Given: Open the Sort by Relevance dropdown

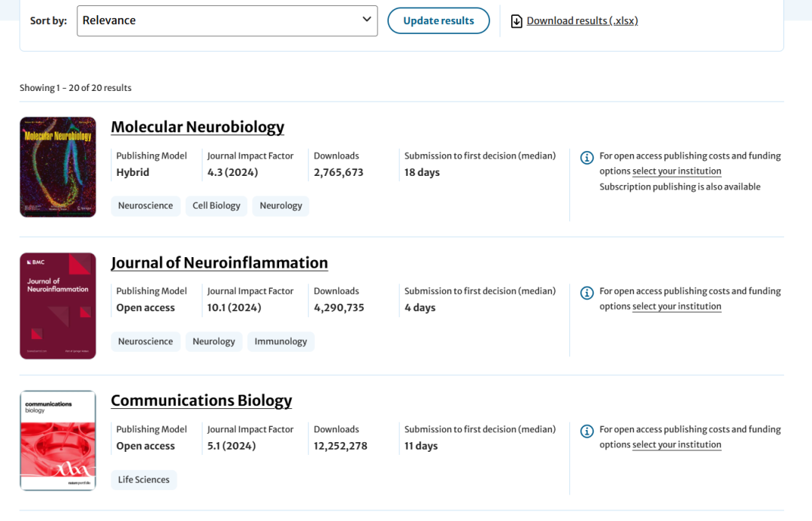Looking at the screenshot, I should tap(227, 21).
